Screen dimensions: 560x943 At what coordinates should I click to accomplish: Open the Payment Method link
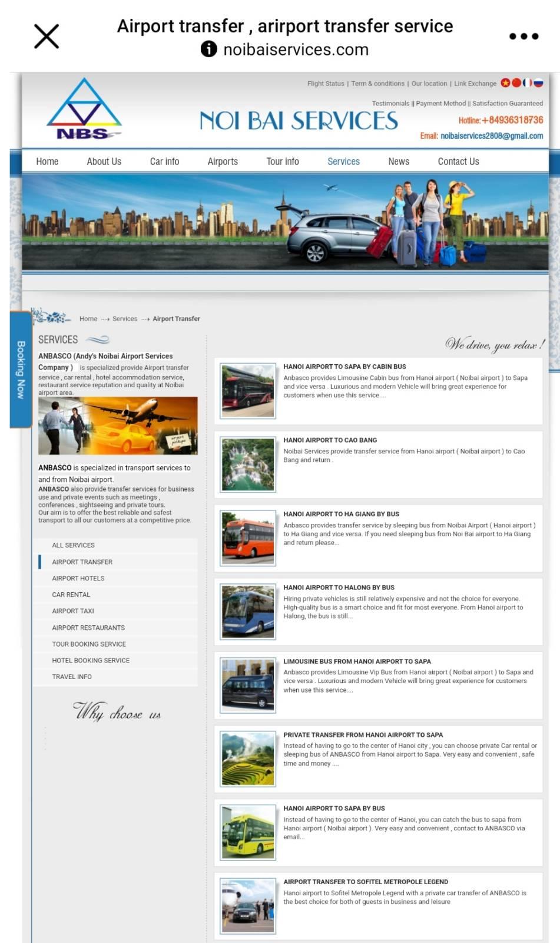441,103
